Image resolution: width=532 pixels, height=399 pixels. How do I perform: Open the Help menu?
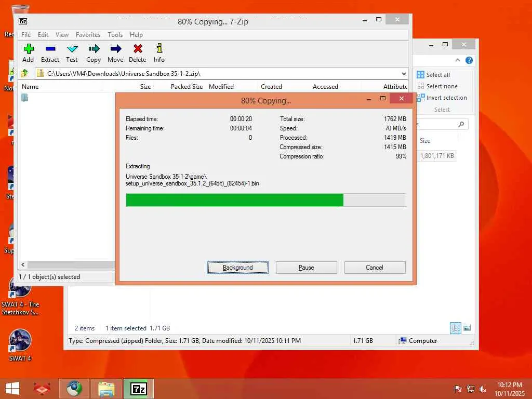(x=136, y=35)
